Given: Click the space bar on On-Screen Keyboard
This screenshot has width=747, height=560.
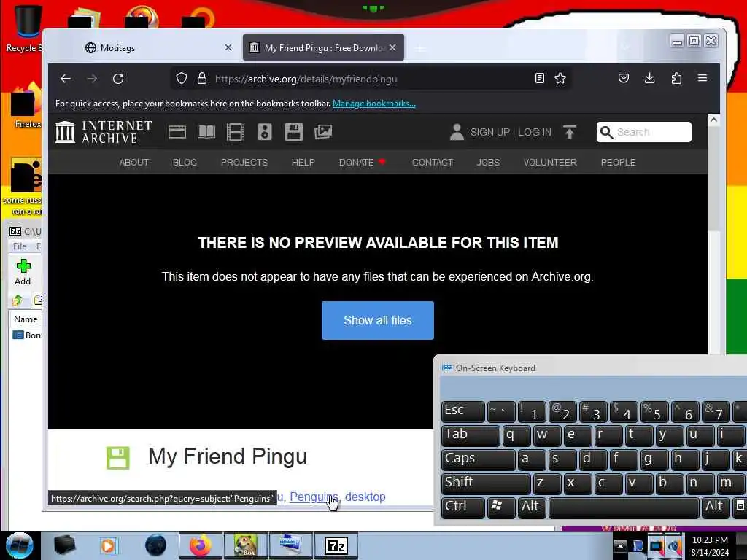Looking at the screenshot, I should tap(624, 507).
